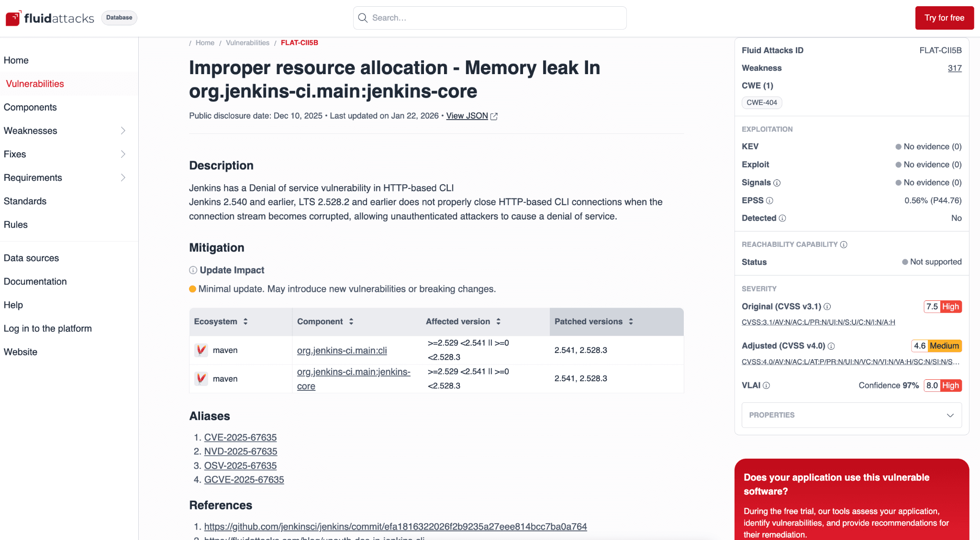Viewport: 980px width, 540px height.
Task: Click the maven icon in the jenkins-core row
Action: 201,379
